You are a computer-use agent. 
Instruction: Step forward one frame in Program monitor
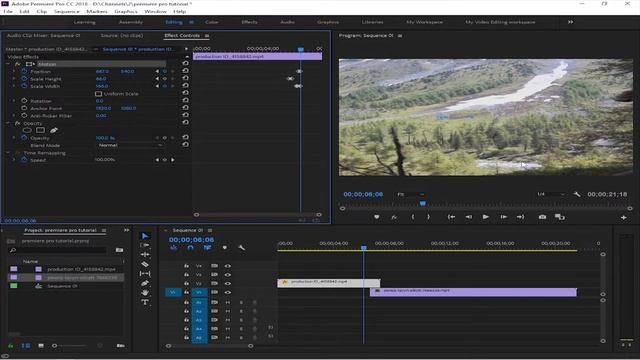point(504,217)
